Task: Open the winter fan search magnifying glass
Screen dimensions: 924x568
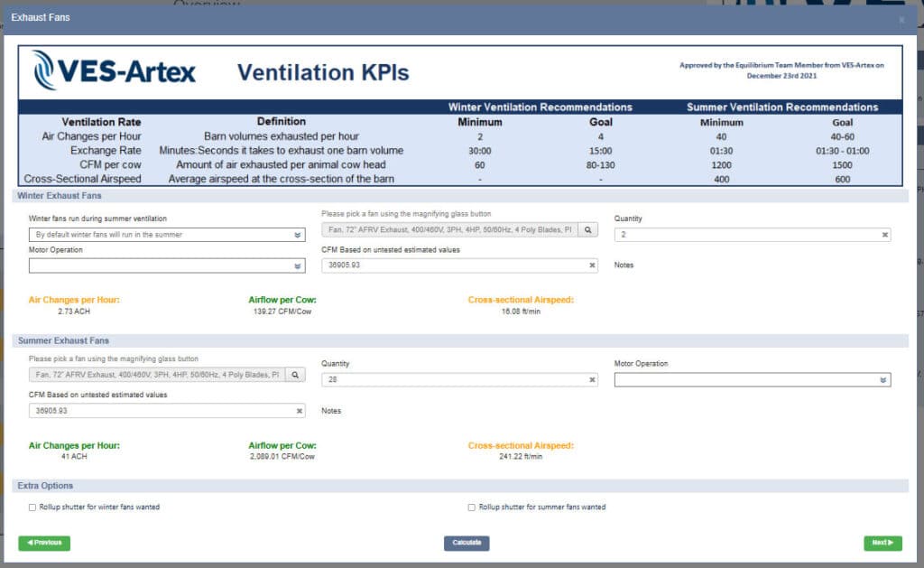Action: (x=587, y=230)
